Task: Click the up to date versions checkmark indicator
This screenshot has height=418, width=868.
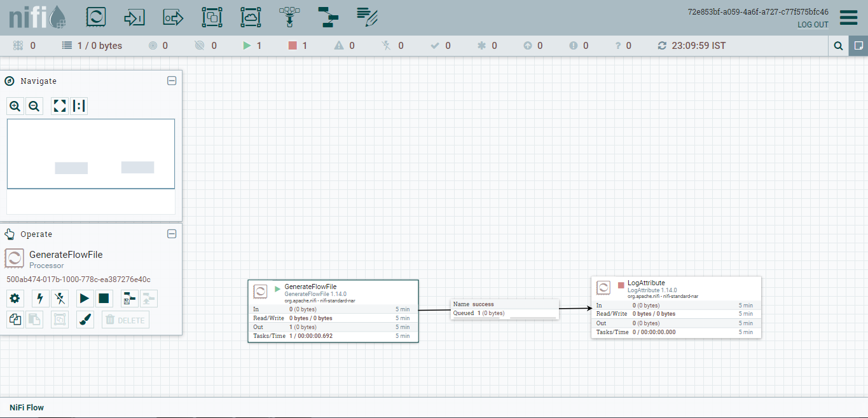Action: [441, 46]
